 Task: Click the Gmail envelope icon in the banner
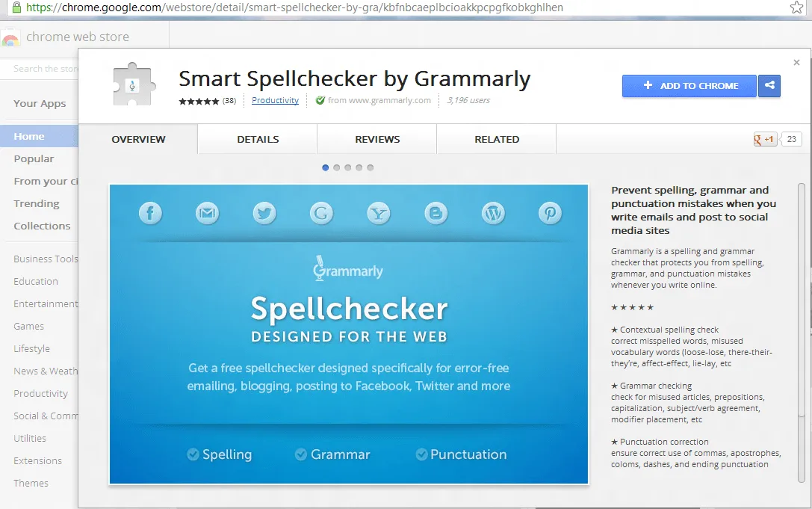pos(207,213)
